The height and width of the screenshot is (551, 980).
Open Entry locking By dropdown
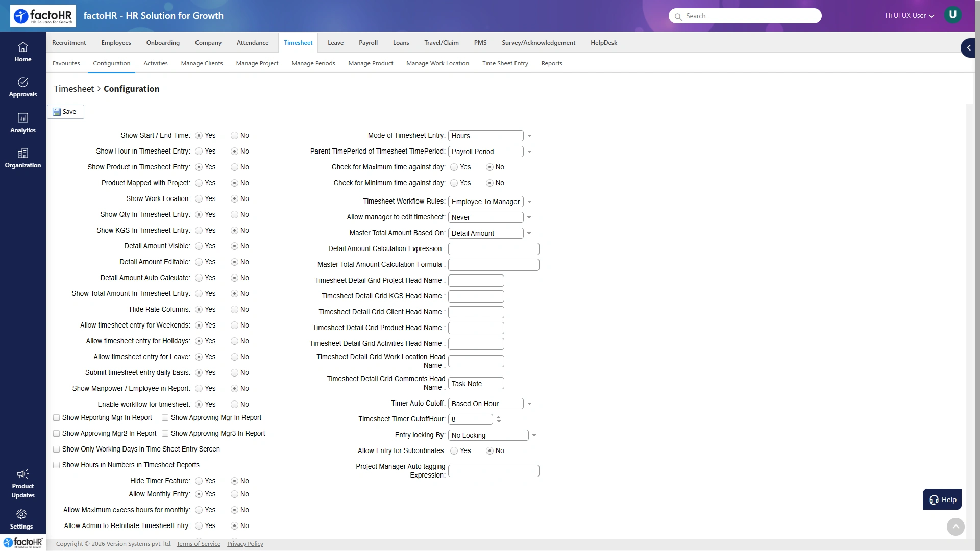click(x=534, y=435)
